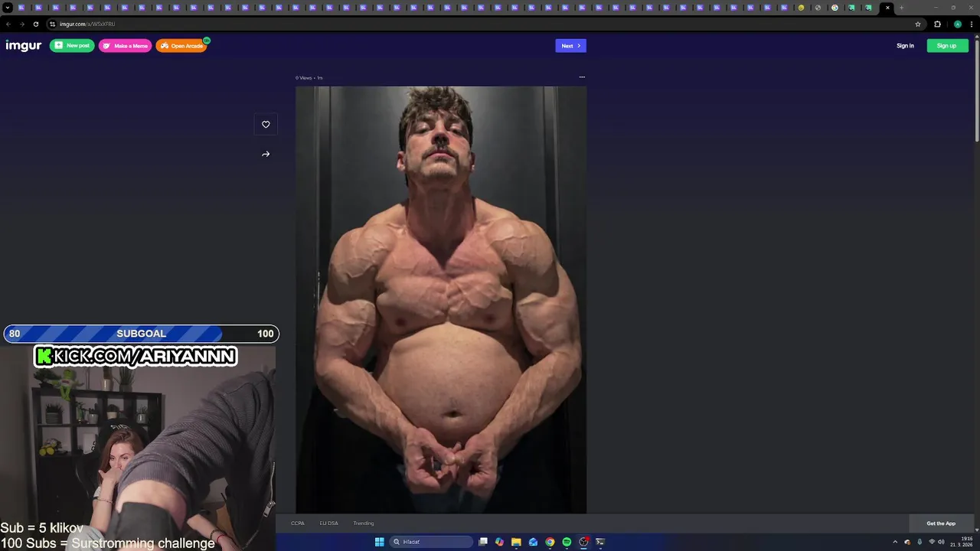Open the Arcade button
Image resolution: width=980 pixels, height=551 pixels.
point(181,46)
